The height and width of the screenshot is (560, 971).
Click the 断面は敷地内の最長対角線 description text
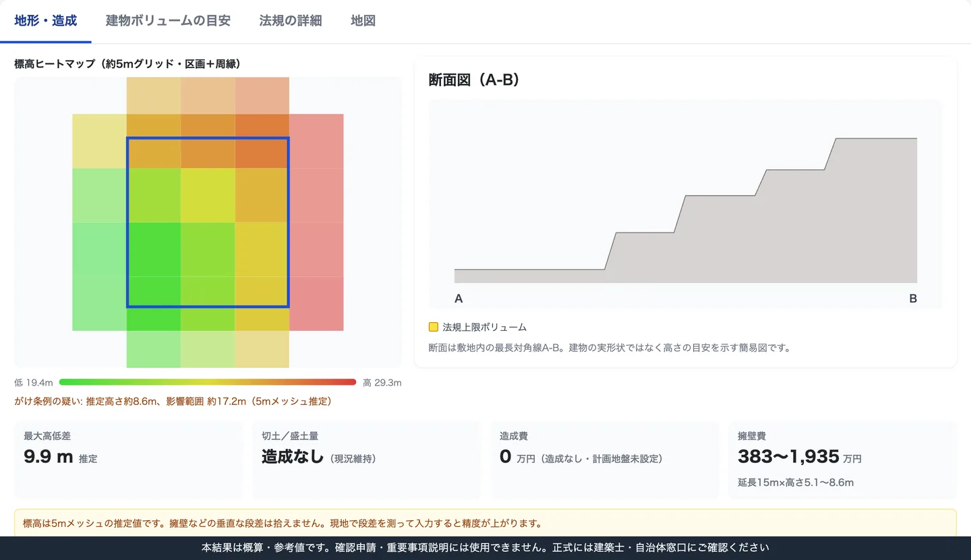609,348
